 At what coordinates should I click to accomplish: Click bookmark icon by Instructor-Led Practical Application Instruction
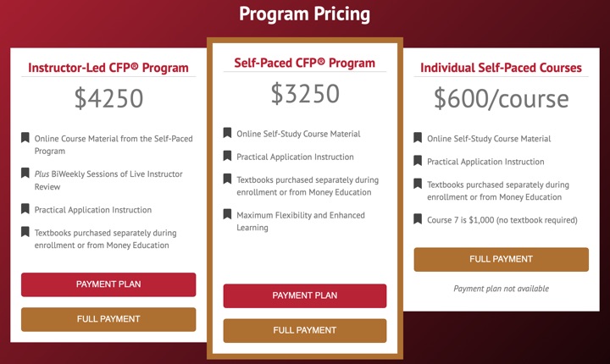coord(25,209)
